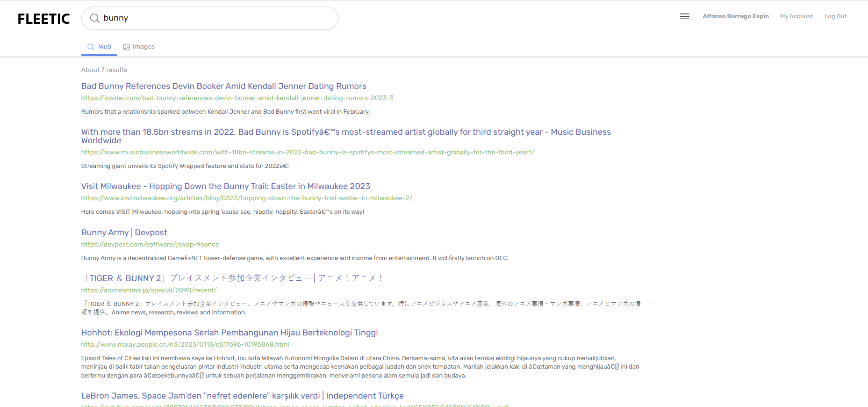Screen dimensions: 868x407
Task: Select the Web tab
Action: (99, 47)
